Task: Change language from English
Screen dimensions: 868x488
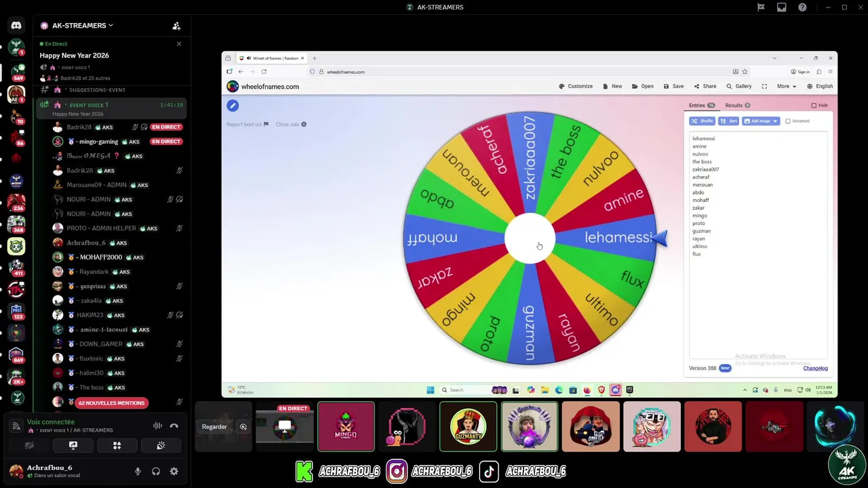Action: (x=820, y=86)
